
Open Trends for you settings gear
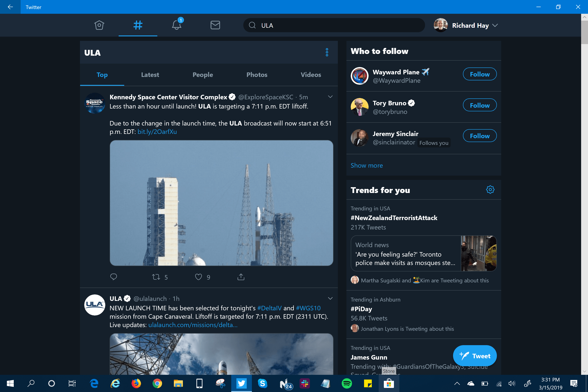(x=490, y=190)
